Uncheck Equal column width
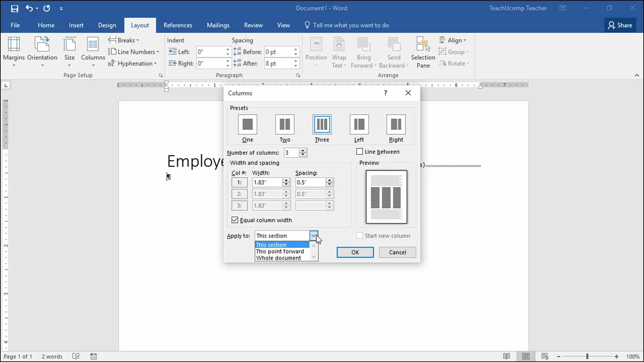This screenshot has width=644, height=362. 235,220
